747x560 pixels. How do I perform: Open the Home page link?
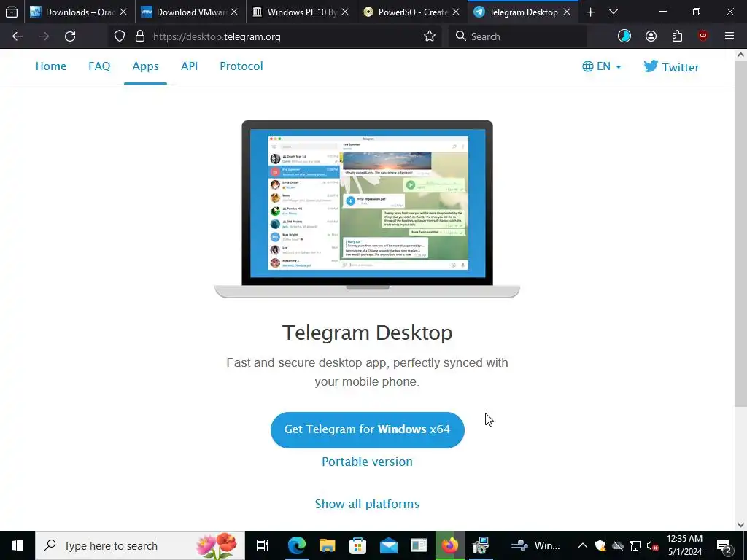[x=51, y=66]
